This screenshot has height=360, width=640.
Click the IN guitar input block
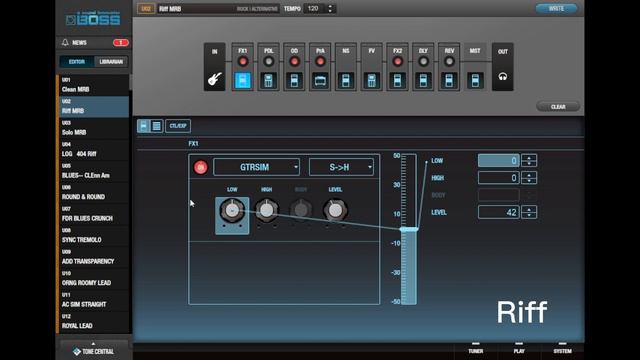[x=214, y=67]
